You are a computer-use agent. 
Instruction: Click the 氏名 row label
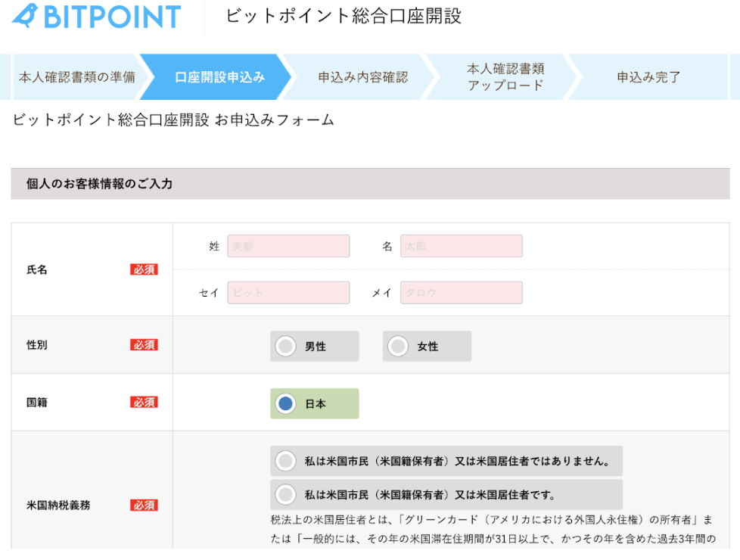point(37,269)
